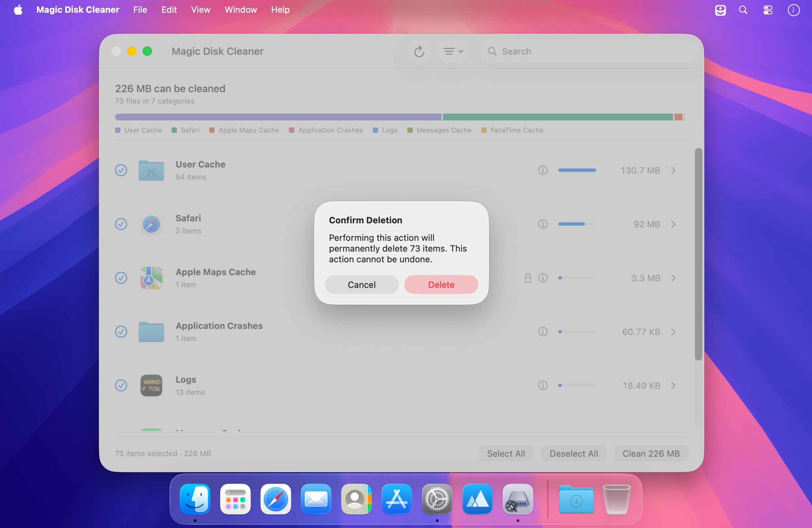This screenshot has height=528, width=812.
Task: Click '73 items selected · 226 MB' status text
Action: pyautogui.click(x=163, y=453)
